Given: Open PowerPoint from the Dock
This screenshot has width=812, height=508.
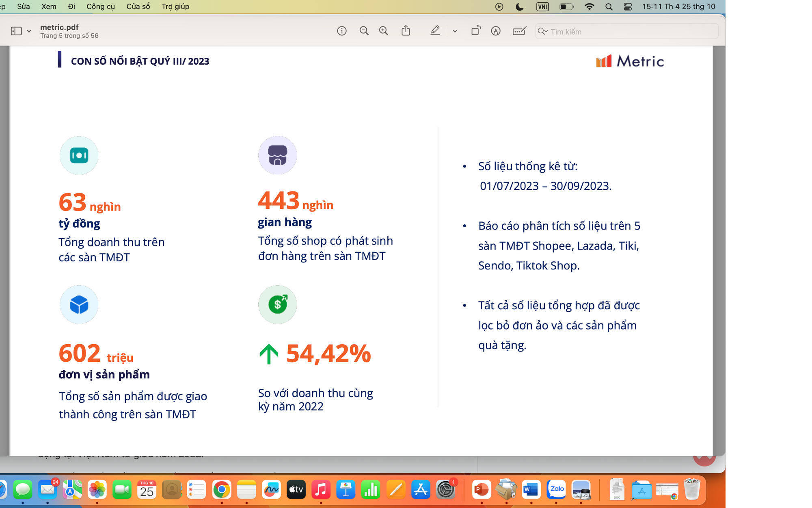Looking at the screenshot, I should [x=482, y=490].
